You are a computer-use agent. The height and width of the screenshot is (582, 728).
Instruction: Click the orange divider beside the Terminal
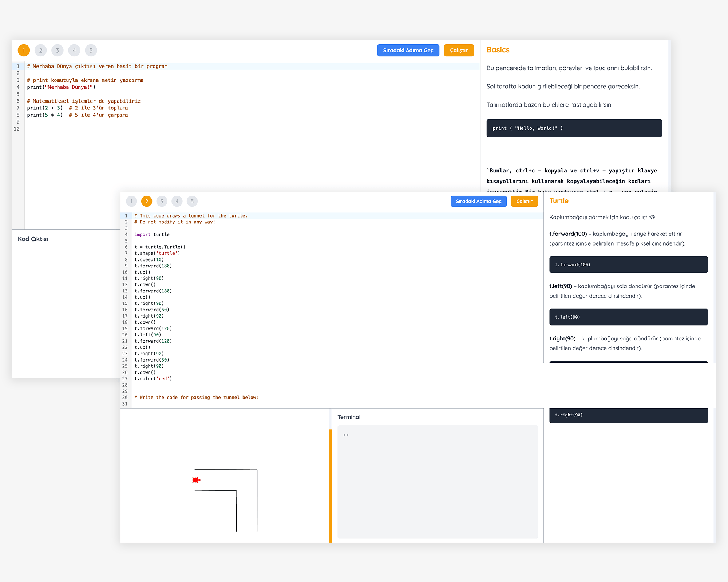tap(331, 486)
